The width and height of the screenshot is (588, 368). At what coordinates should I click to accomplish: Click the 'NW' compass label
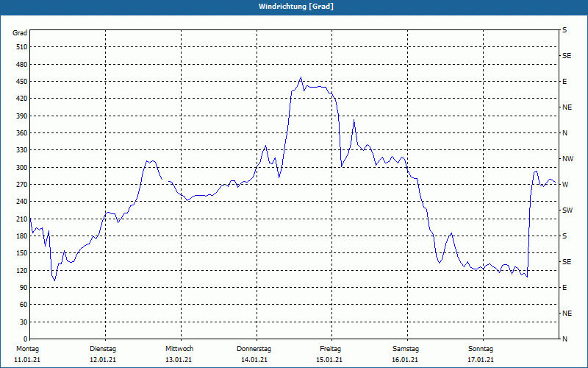coord(567,159)
